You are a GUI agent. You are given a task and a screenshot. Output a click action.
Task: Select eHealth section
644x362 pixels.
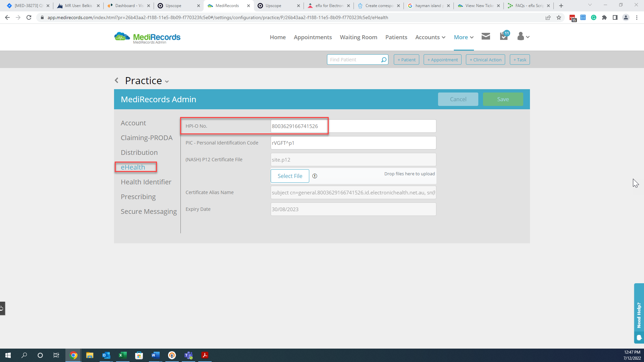pos(133,167)
